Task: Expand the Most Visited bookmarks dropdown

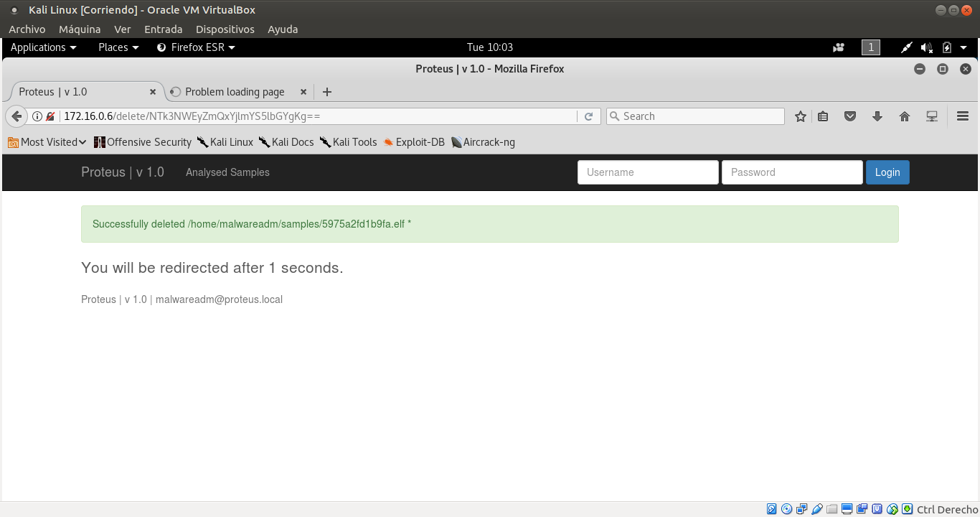Action: (47, 142)
